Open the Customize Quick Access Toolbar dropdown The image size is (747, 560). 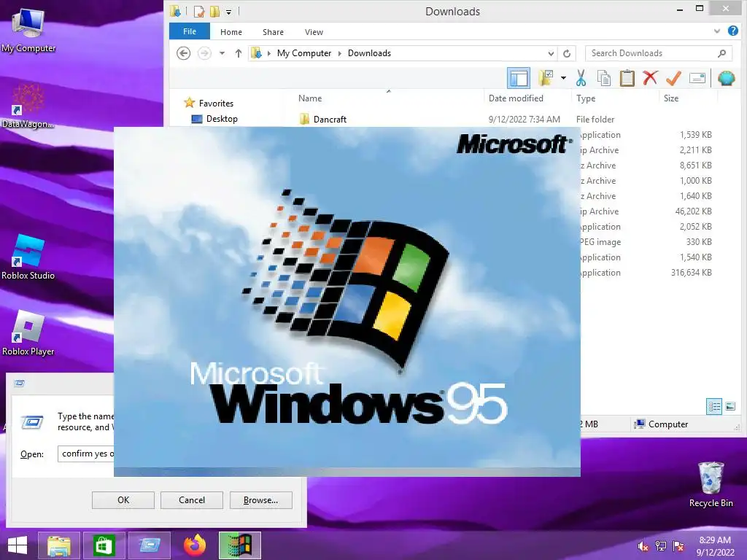click(x=228, y=12)
